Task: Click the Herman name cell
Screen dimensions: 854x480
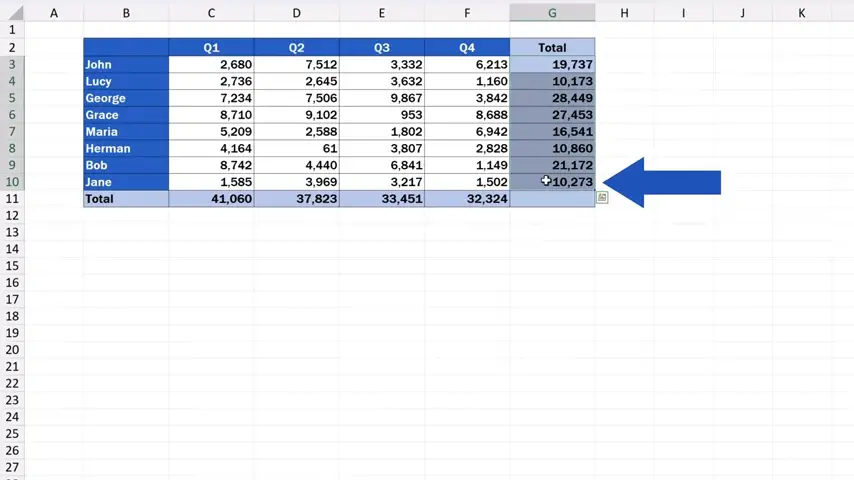Action: click(126, 149)
